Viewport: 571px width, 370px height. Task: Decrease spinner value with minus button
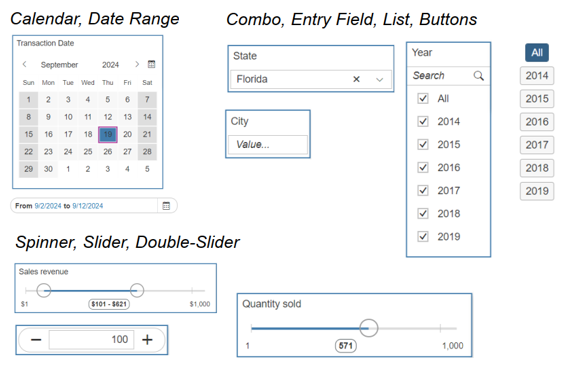[36, 340]
